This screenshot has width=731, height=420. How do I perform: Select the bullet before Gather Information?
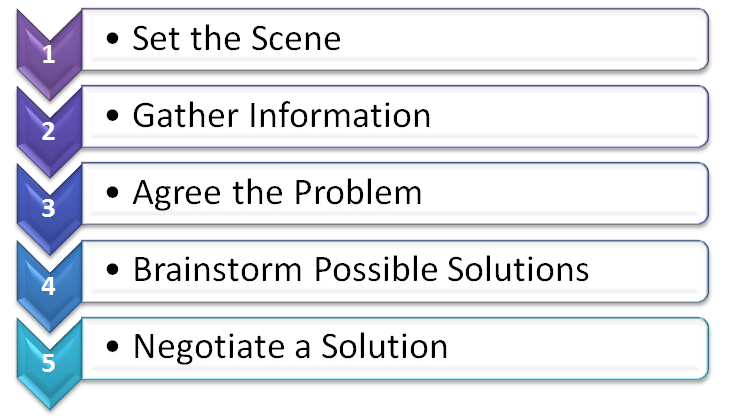click(x=112, y=116)
